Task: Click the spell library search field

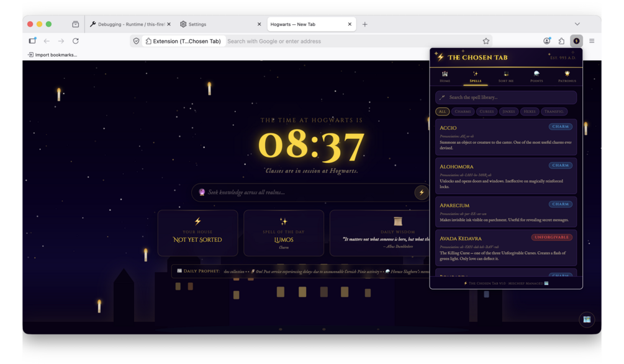Action: coord(506,97)
